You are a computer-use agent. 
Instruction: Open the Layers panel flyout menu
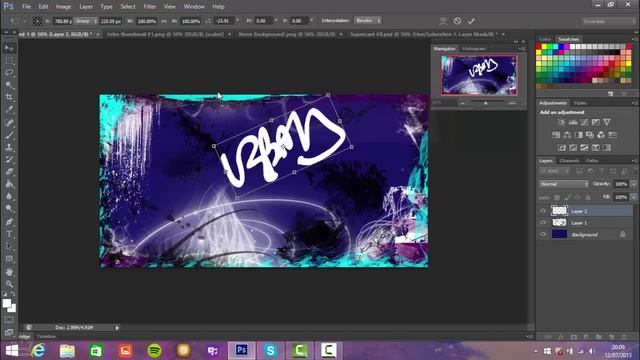coord(634,161)
